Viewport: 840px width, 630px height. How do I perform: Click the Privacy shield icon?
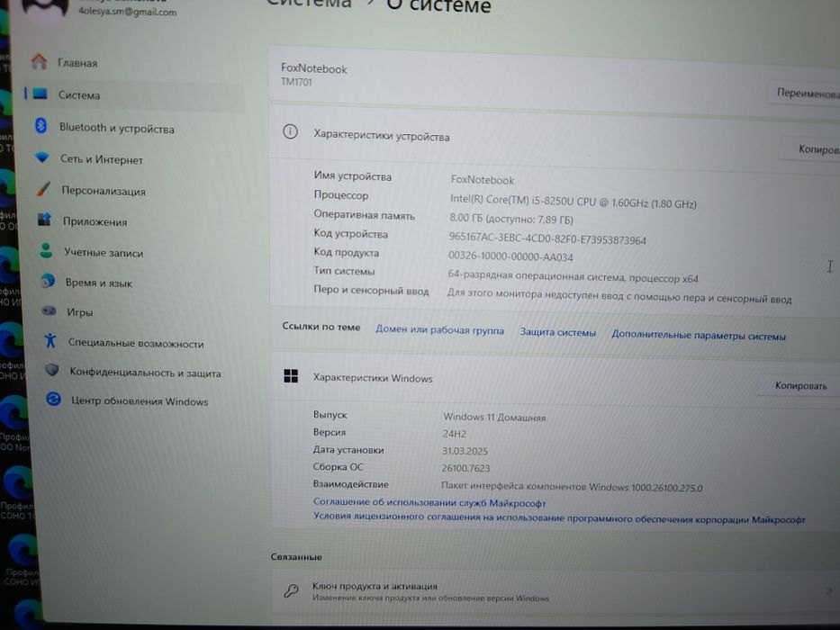52,370
